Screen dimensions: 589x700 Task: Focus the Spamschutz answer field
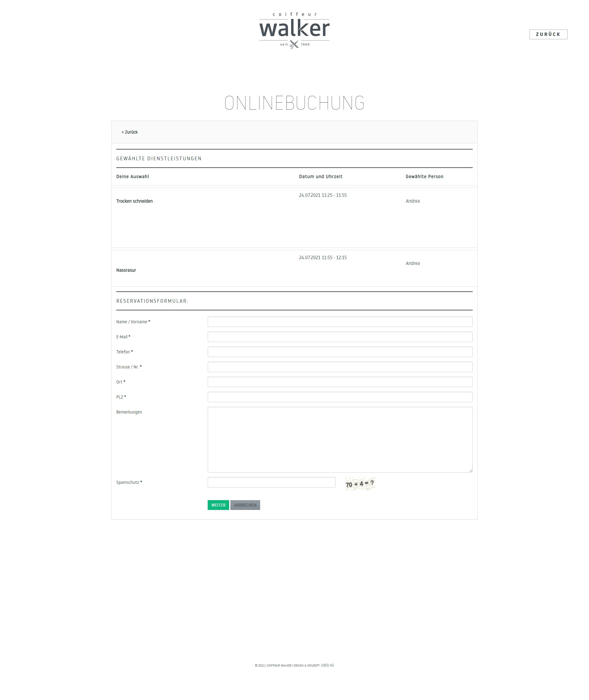point(271,482)
